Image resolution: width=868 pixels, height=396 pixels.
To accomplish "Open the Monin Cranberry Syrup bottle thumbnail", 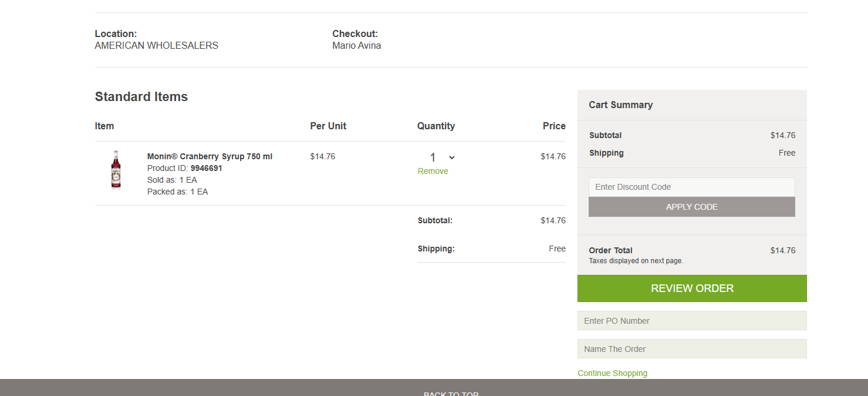I will point(116,170).
